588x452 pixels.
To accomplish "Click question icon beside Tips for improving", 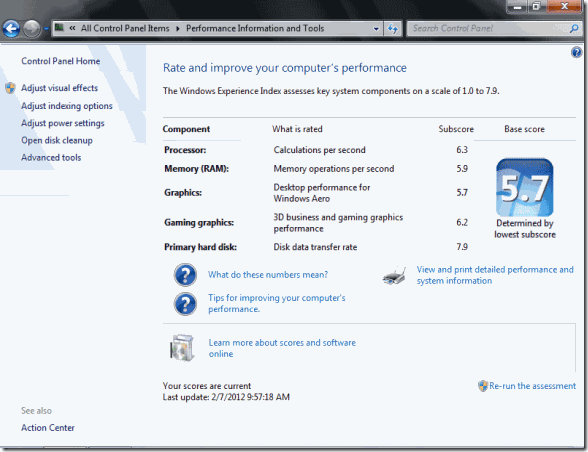I will click(185, 304).
